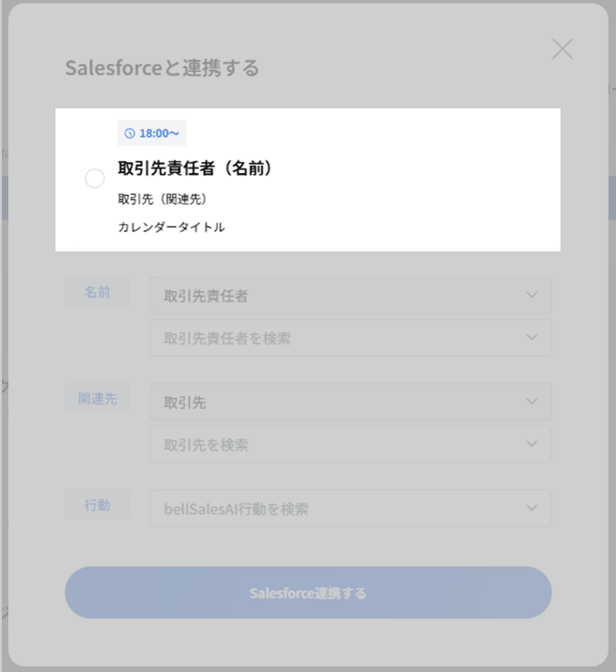The width and height of the screenshot is (616, 672).
Task: Click into the 取引先責任者を検索 search field
Action: pos(337,338)
